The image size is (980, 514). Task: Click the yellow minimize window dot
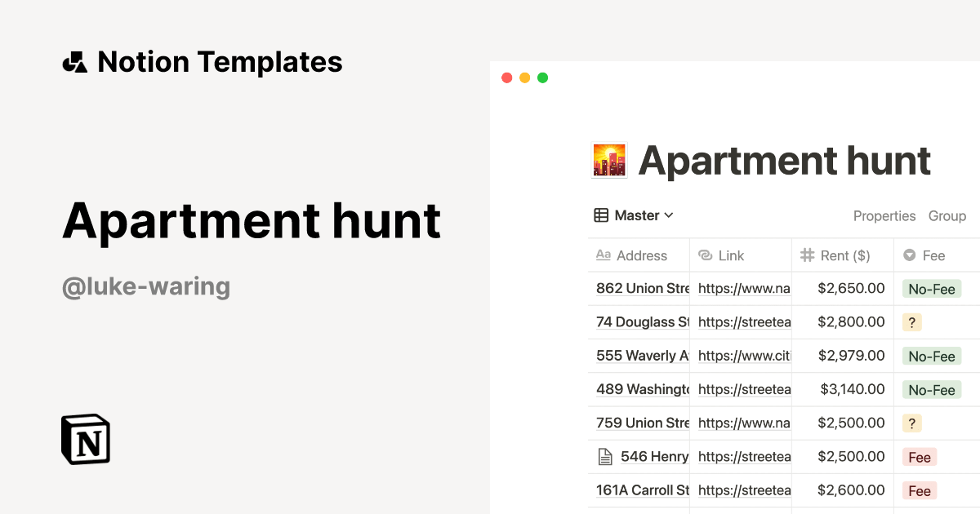point(524,78)
